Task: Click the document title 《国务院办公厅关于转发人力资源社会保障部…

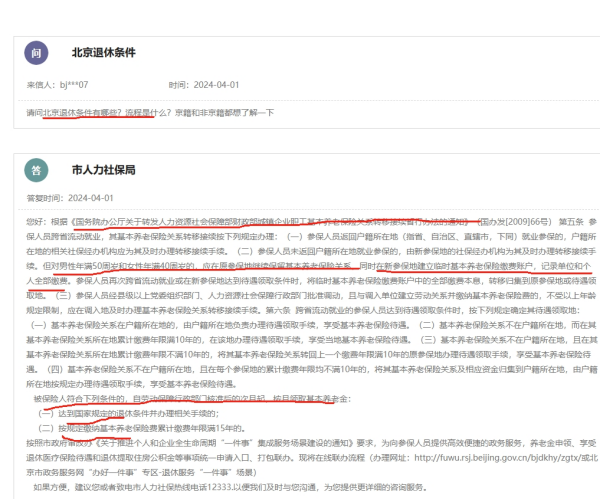Action: tap(270, 222)
